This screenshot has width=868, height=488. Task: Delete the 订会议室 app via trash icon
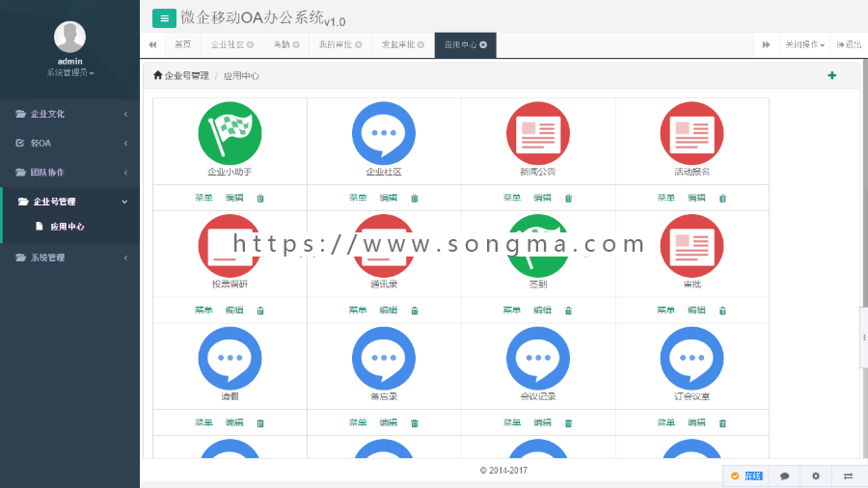(722, 423)
